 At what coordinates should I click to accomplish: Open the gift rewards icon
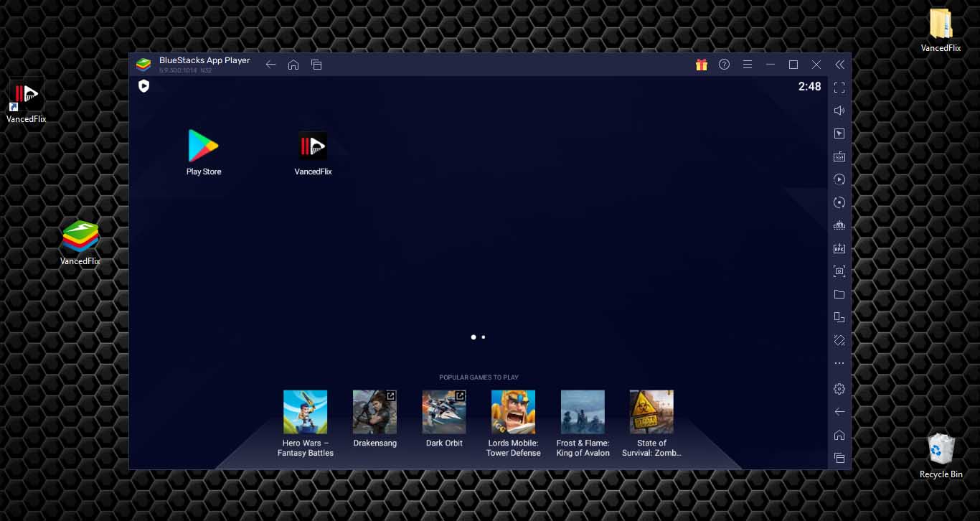point(702,65)
